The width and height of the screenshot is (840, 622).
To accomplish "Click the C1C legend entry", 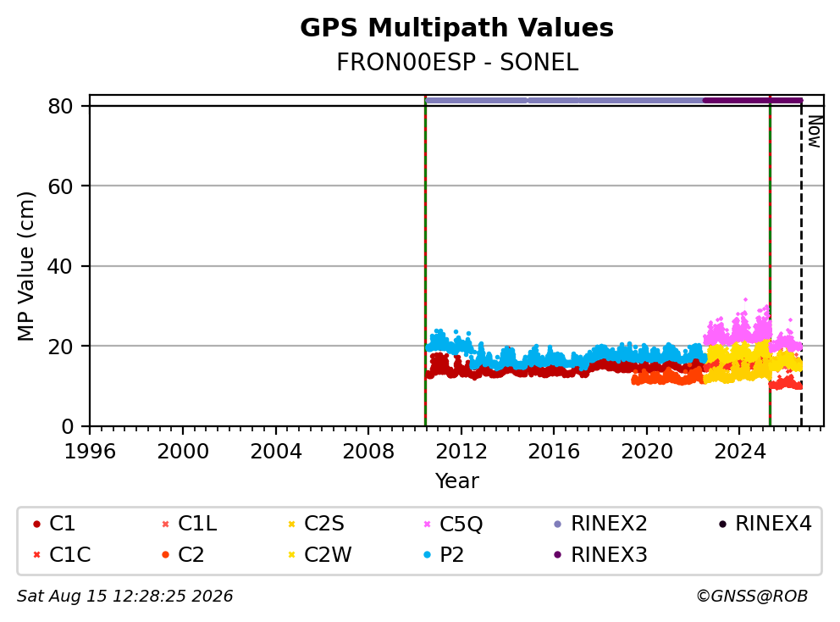I will (61, 554).
